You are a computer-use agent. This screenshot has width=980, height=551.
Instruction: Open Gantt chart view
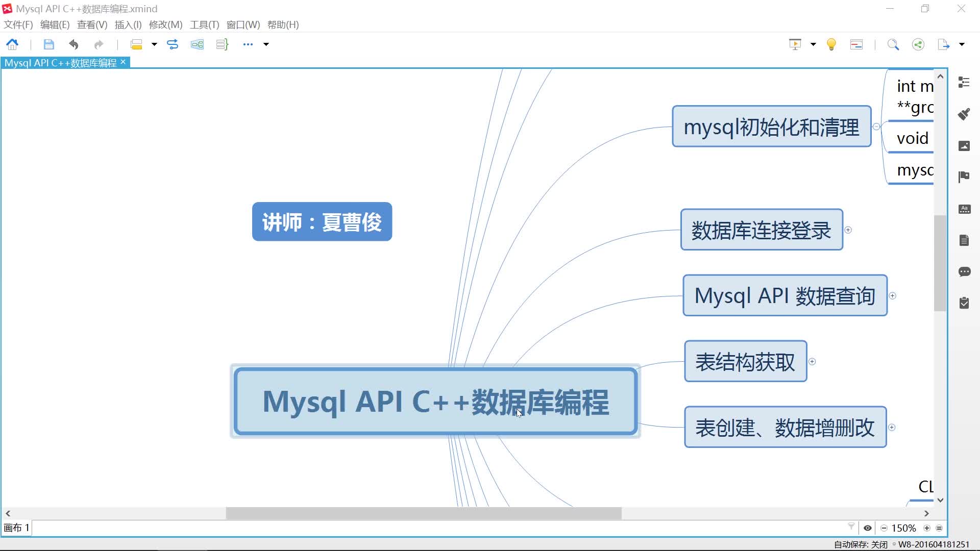click(x=856, y=44)
